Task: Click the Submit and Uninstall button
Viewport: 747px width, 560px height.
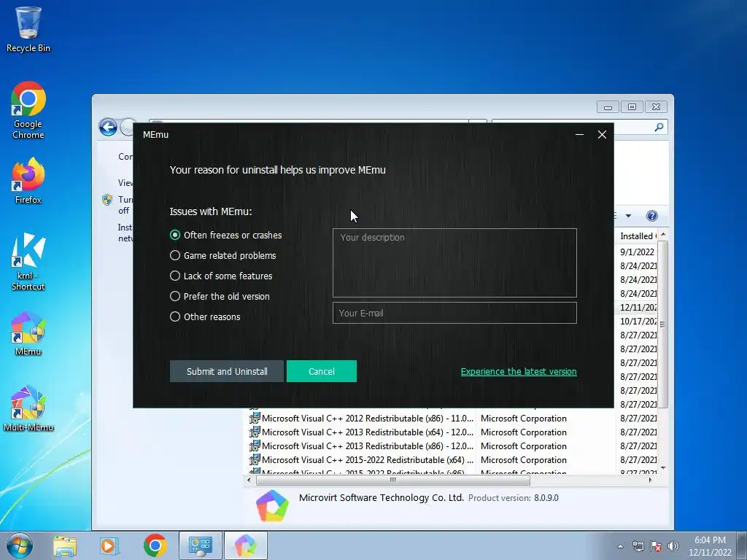Action: pyautogui.click(x=227, y=371)
